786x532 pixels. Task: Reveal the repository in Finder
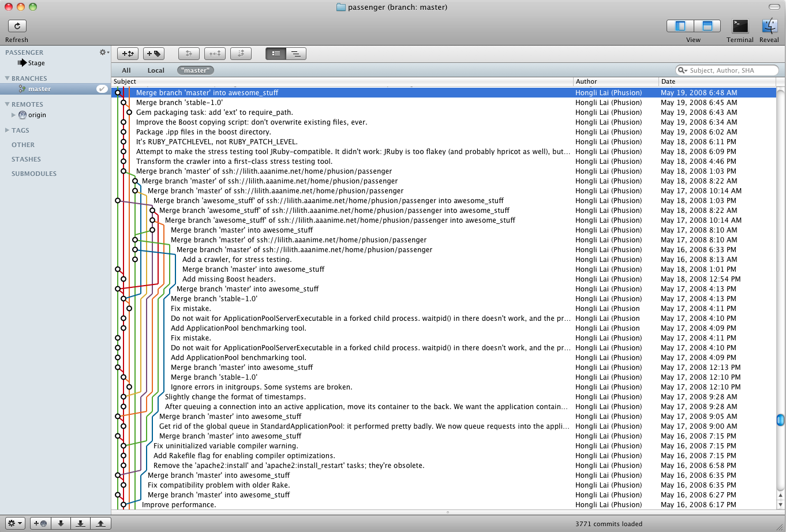pyautogui.click(x=769, y=26)
